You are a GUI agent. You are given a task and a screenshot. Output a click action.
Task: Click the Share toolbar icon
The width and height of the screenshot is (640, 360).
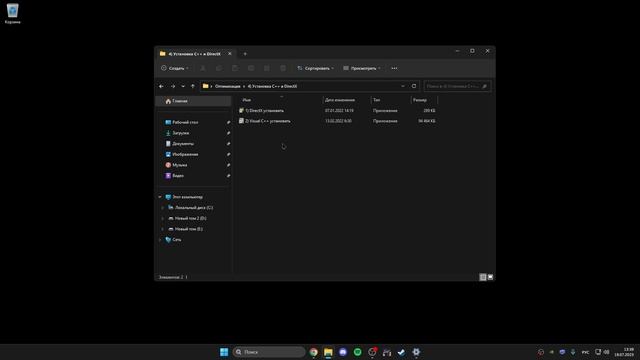coord(267,68)
